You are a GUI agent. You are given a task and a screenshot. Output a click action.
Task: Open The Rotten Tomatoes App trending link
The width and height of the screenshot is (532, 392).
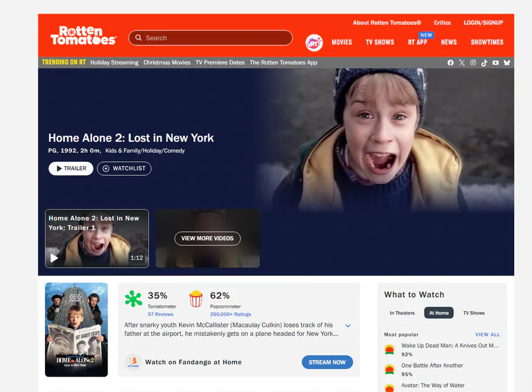[x=283, y=63]
